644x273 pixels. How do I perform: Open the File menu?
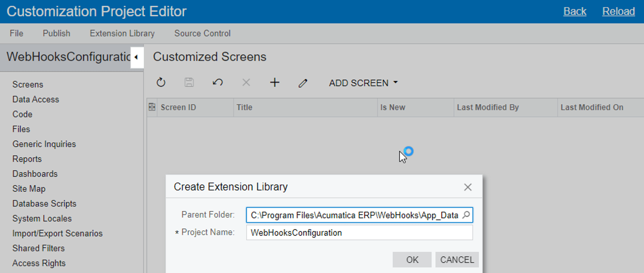16,33
